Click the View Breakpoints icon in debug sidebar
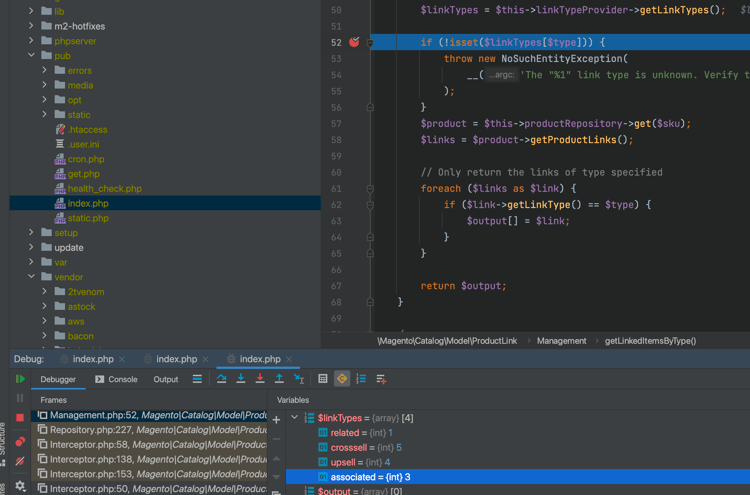The height and width of the screenshot is (495, 750). (20, 441)
